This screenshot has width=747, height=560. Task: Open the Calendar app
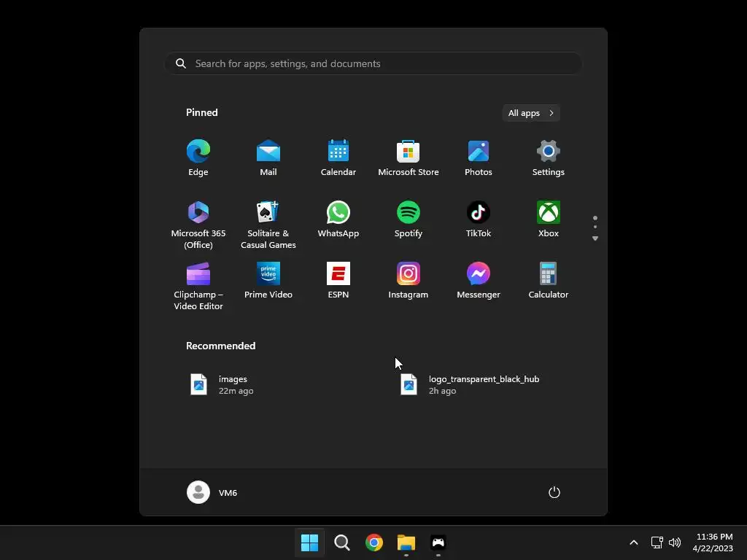click(x=338, y=158)
